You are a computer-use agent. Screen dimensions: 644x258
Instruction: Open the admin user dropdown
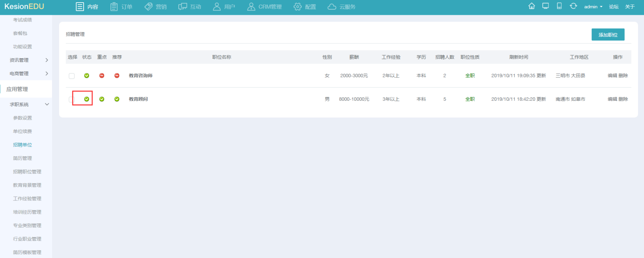[593, 7]
